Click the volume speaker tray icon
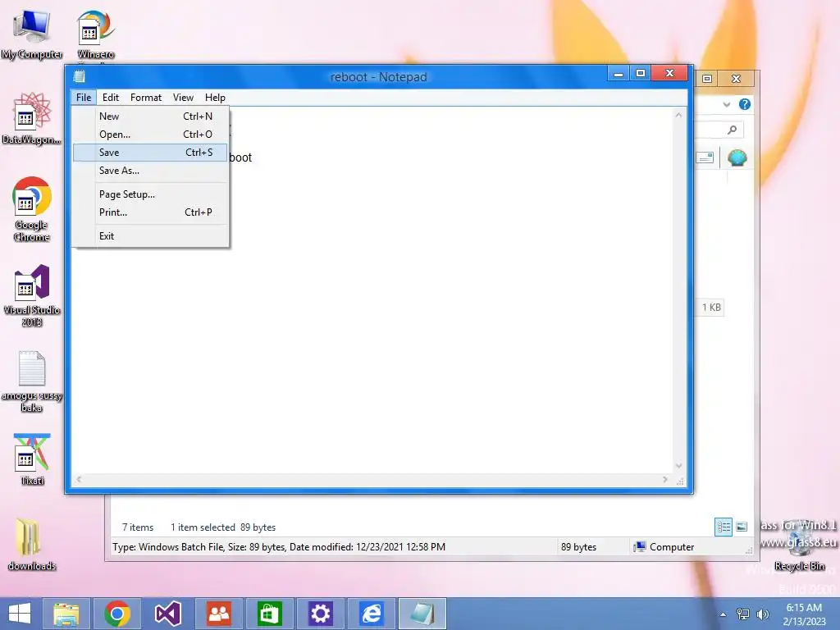The image size is (840, 630). point(762,614)
